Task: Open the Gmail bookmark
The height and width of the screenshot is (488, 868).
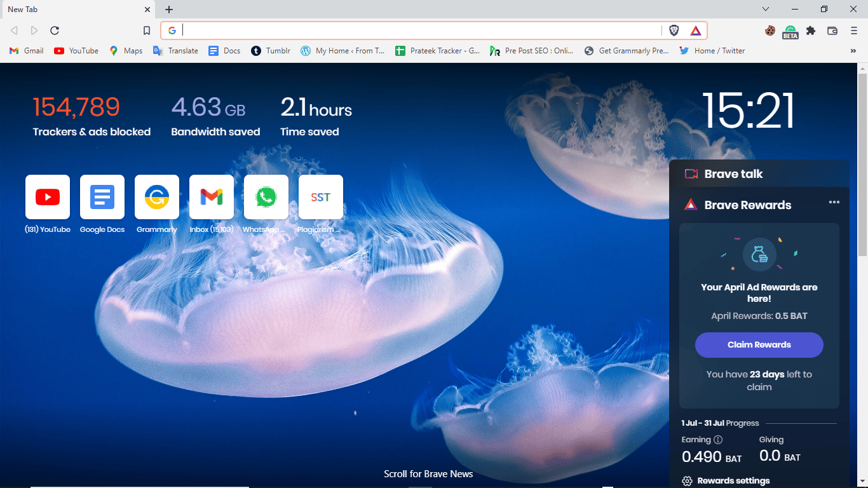Action: pyautogui.click(x=27, y=51)
